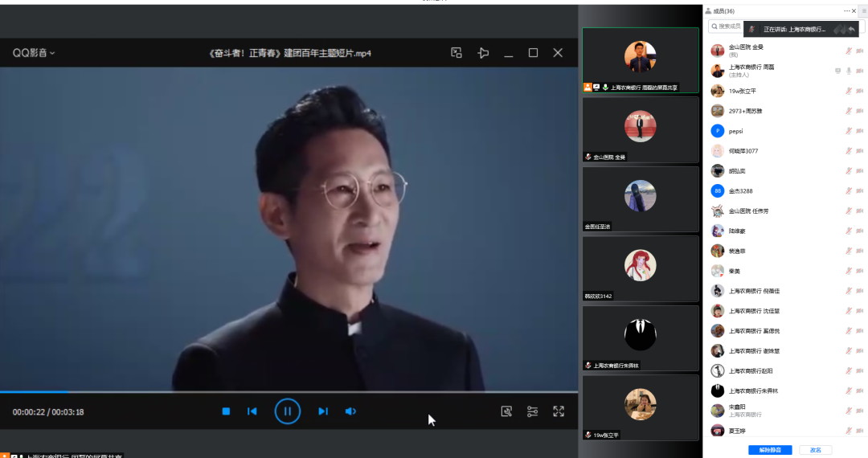Select member 夏玉婷 at list bottom
The height and width of the screenshot is (458, 868).
coord(786,431)
